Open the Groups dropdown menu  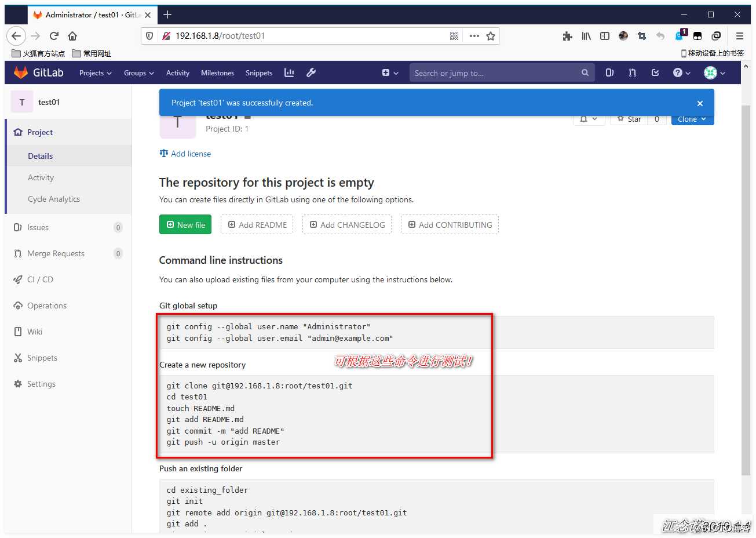138,73
